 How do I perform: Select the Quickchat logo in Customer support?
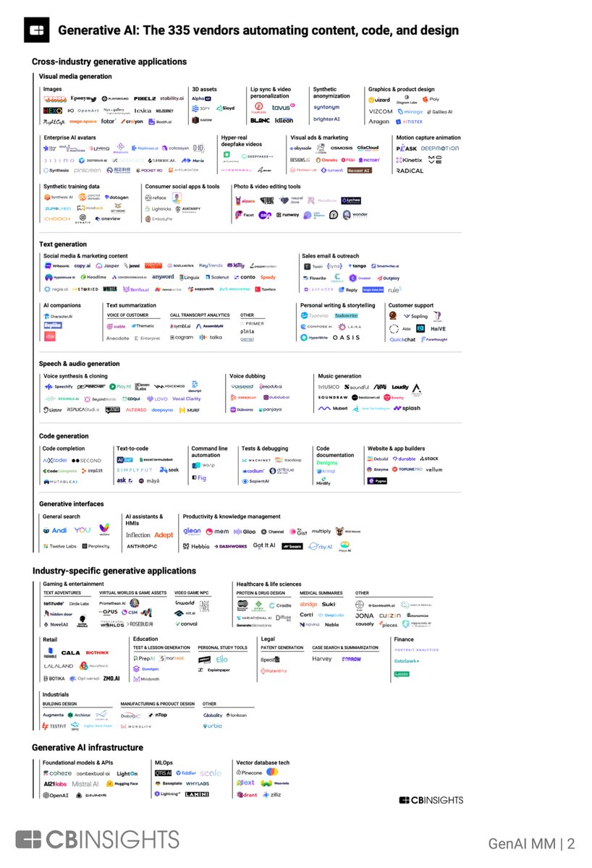coord(402,339)
